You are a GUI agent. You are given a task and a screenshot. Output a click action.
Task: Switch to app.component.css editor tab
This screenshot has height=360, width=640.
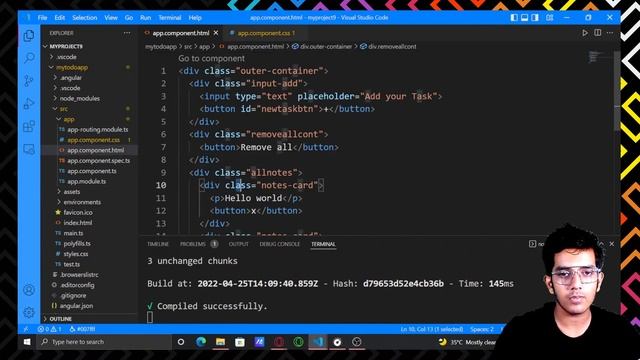pos(264,33)
